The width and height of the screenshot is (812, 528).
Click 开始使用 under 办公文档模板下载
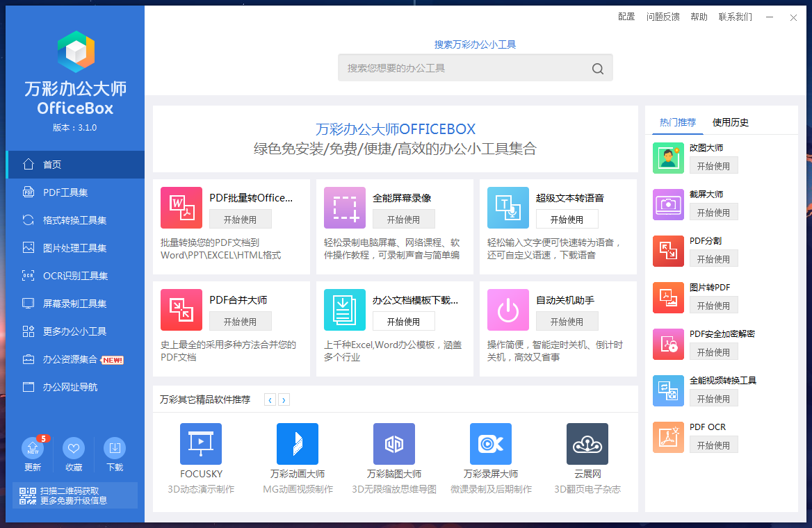404,322
